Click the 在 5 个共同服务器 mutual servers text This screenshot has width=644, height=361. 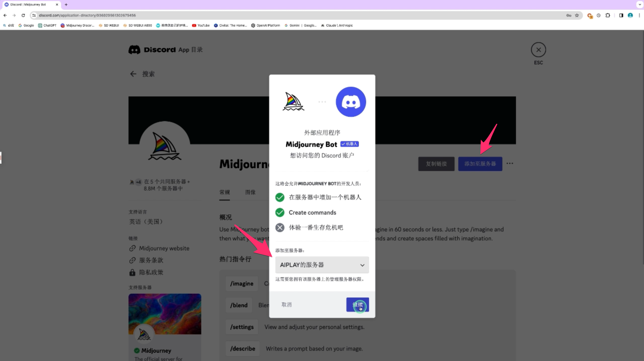(167, 185)
